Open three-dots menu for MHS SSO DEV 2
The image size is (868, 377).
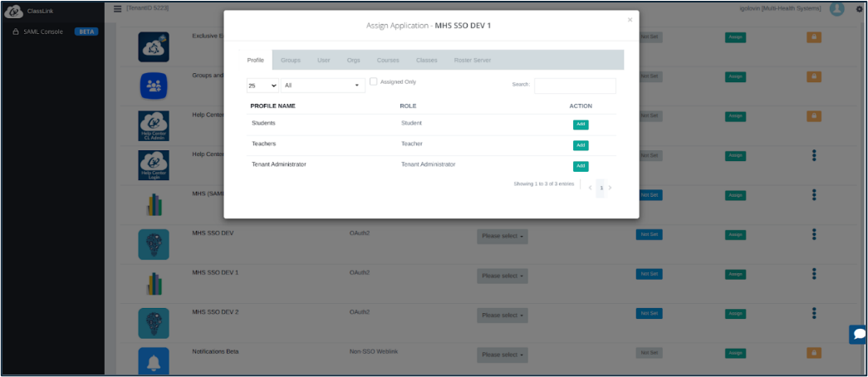pos(814,313)
